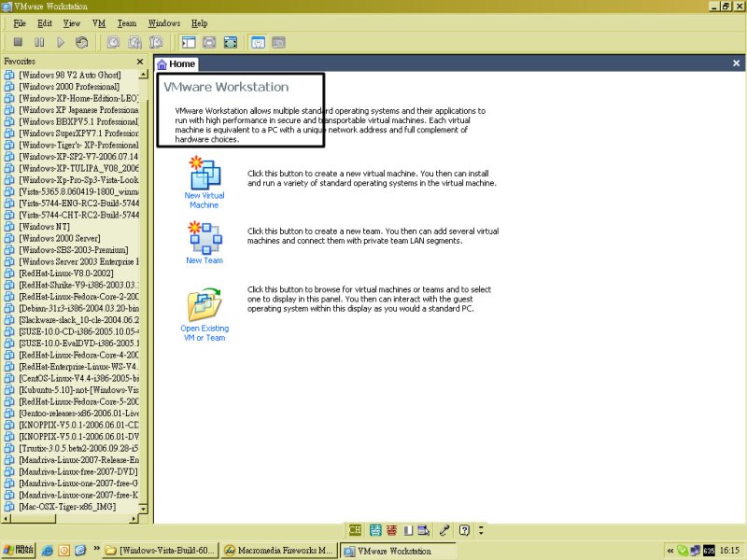The height and width of the screenshot is (560, 747).
Task: Open the Edit menu
Action: point(45,22)
